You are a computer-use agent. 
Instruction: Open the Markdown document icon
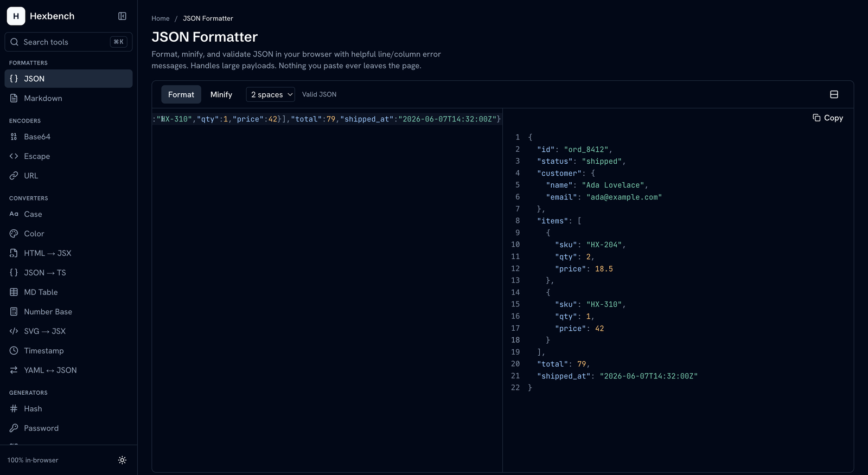(14, 98)
